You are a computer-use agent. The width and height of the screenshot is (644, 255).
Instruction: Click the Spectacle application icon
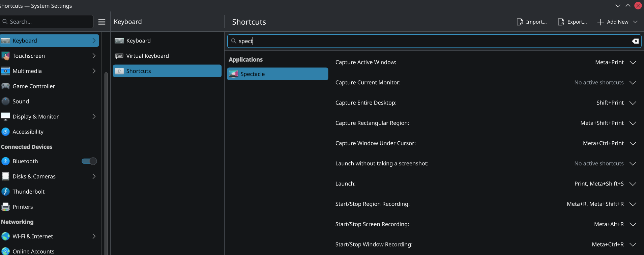point(234,74)
